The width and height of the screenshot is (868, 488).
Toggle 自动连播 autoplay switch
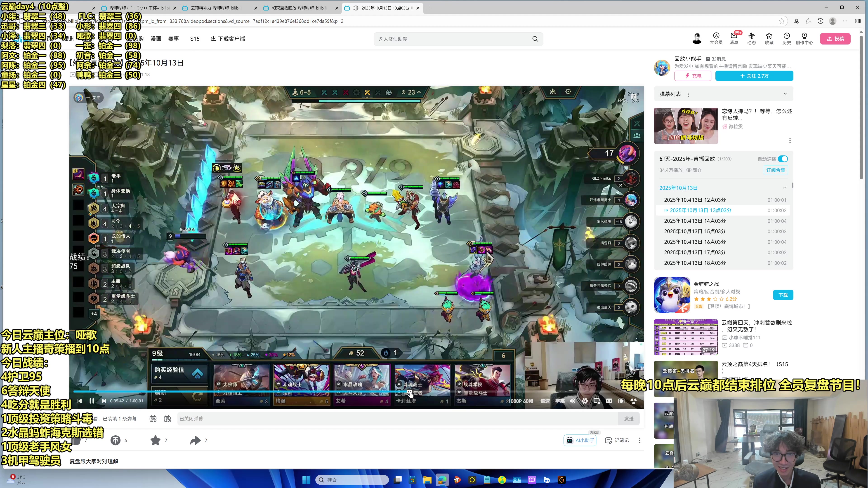click(782, 159)
